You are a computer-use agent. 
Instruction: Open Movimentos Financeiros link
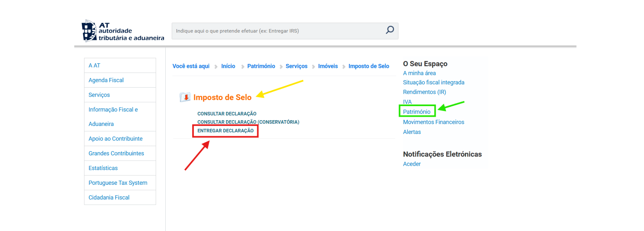[433, 122]
